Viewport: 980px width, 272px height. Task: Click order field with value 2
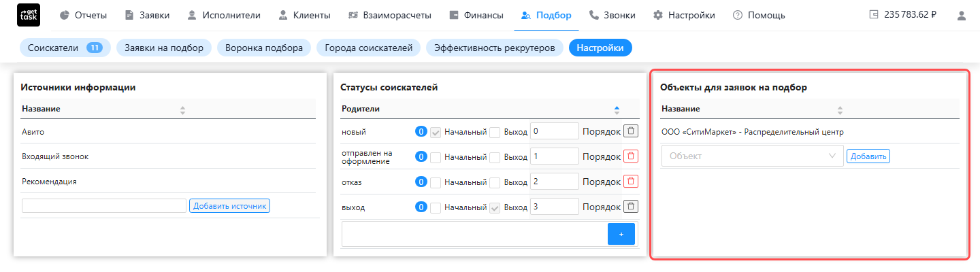pyautogui.click(x=554, y=182)
